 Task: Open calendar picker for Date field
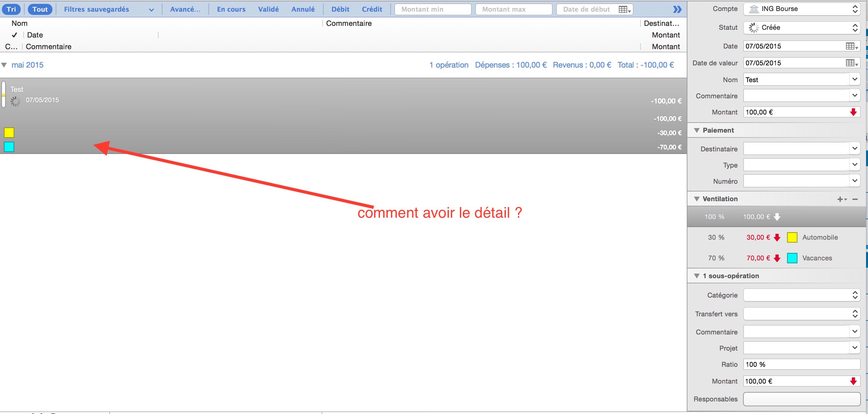click(x=852, y=46)
